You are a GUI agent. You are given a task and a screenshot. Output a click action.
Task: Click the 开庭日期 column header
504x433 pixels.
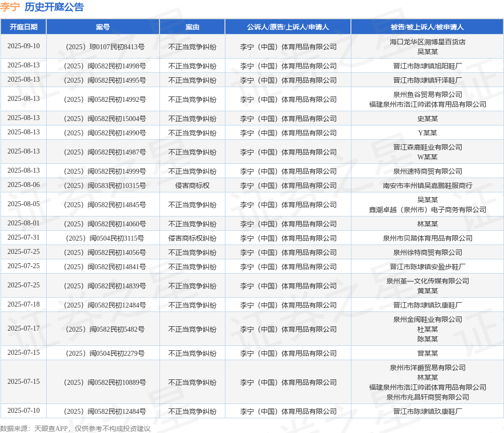click(x=24, y=27)
